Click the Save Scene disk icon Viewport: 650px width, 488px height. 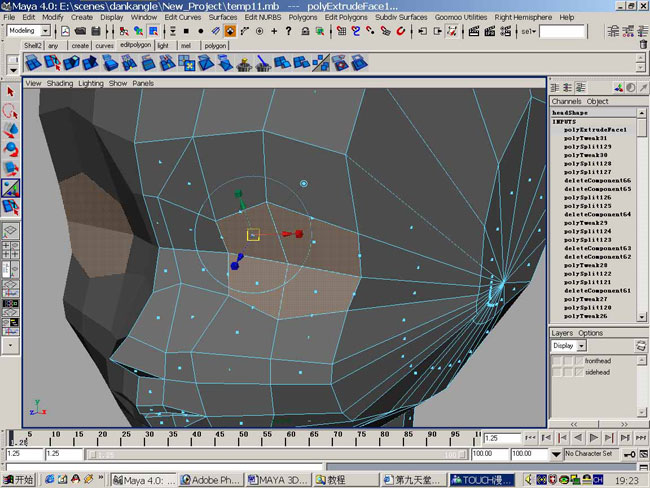pyautogui.click(x=96, y=31)
